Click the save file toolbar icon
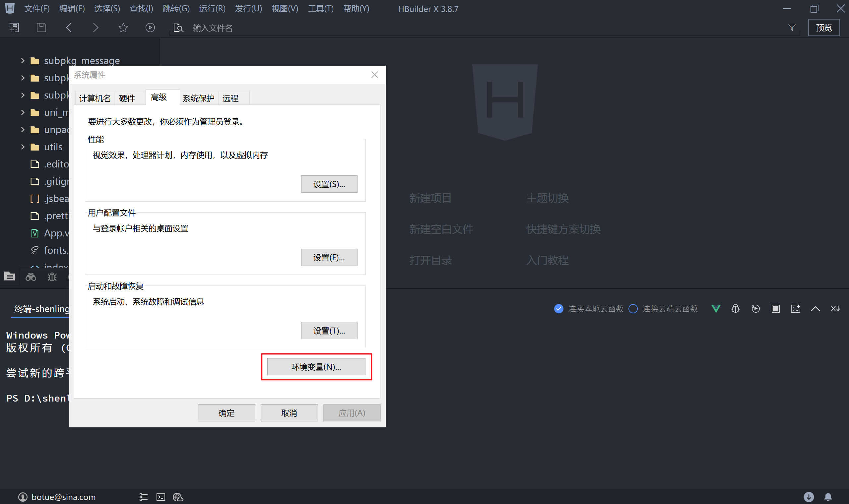Image resolution: width=849 pixels, height=504 pixels. 41,28
